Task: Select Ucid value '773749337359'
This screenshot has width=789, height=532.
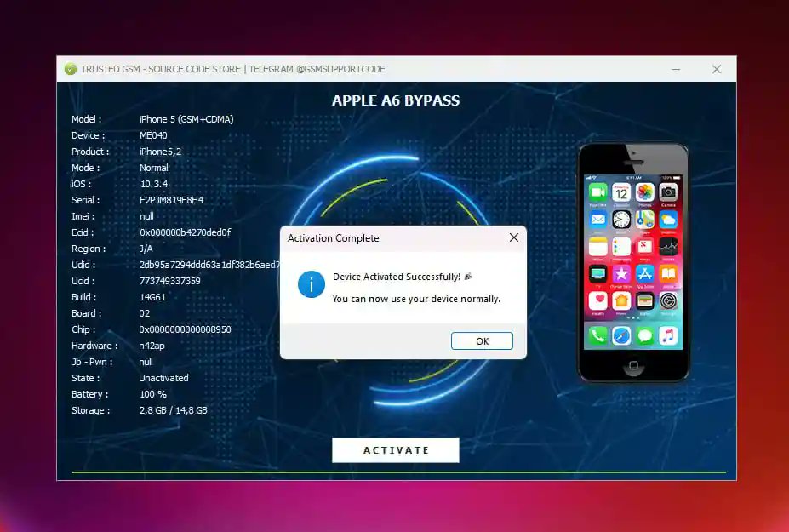Action: click(x=169, y=281)
